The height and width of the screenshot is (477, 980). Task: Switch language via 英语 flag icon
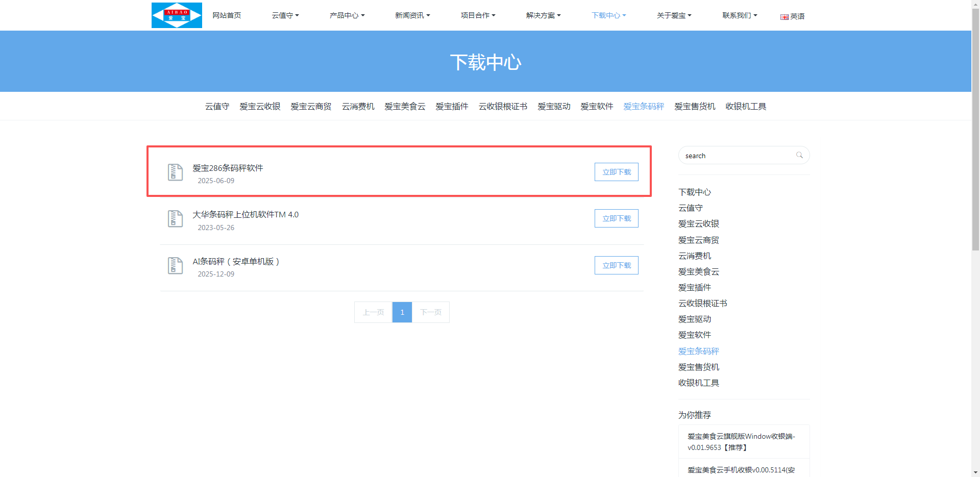[785, 17]
